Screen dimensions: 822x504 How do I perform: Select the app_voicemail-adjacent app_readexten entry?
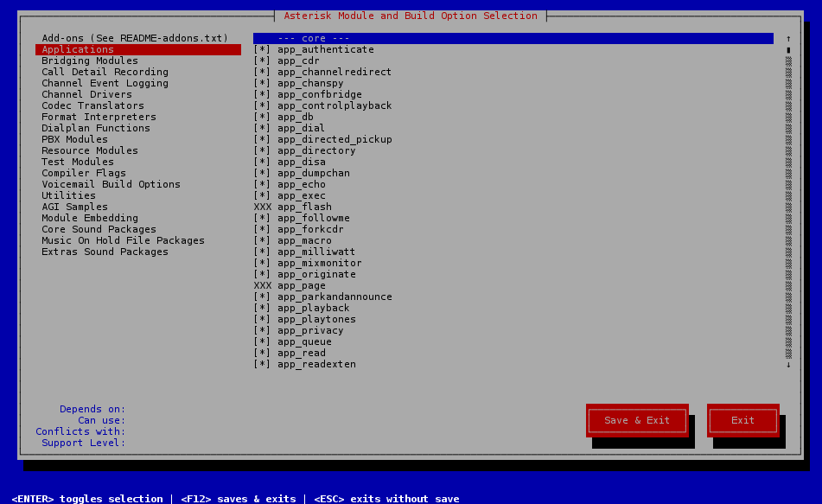click(x=316, y=364)
